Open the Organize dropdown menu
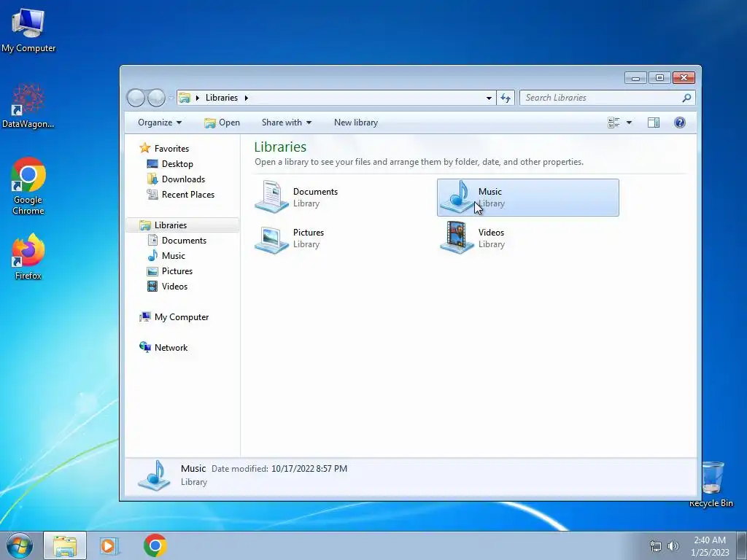747x560 pixels. [160, 122]
